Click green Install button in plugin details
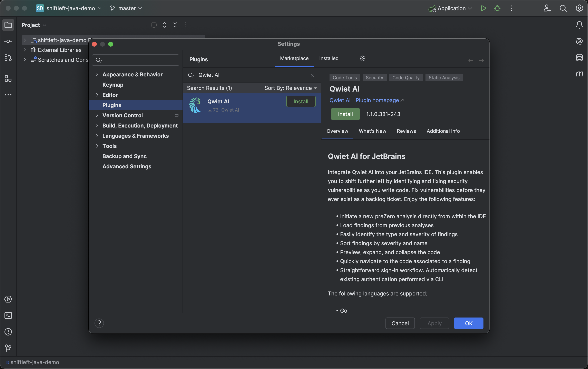 tap(345, 114)
